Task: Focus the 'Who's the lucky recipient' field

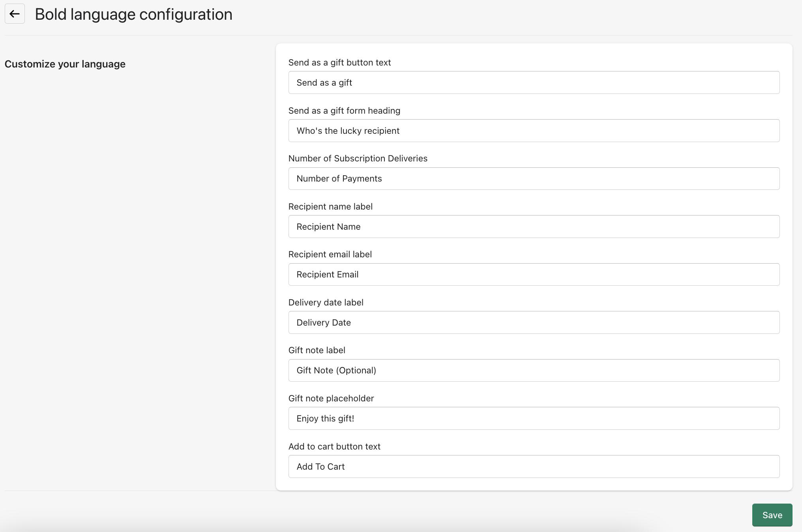Action: point(534,131)
